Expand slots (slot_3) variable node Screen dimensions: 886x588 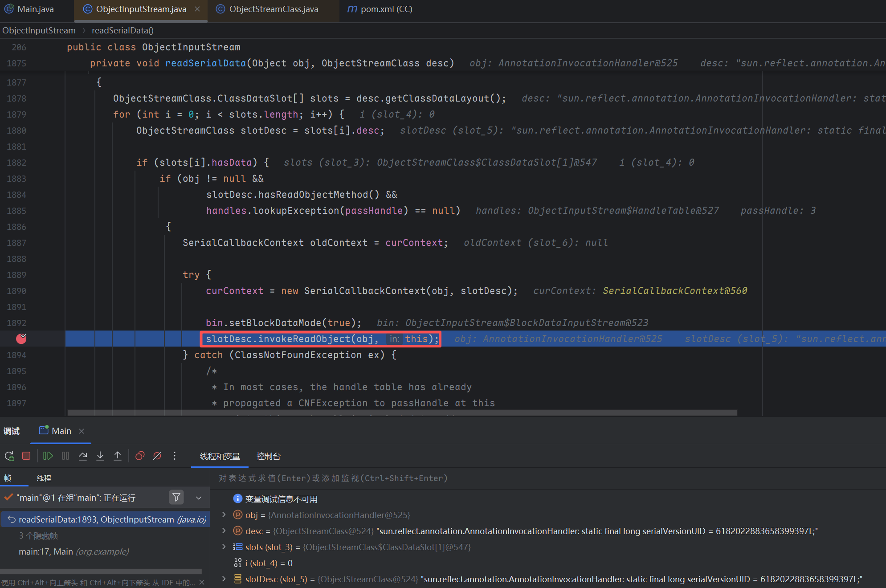[x=224, y=547]
